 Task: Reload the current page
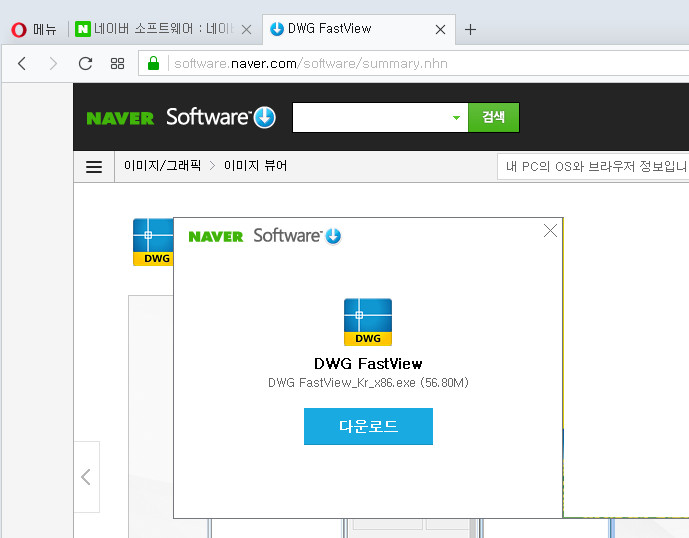(85, 64)
